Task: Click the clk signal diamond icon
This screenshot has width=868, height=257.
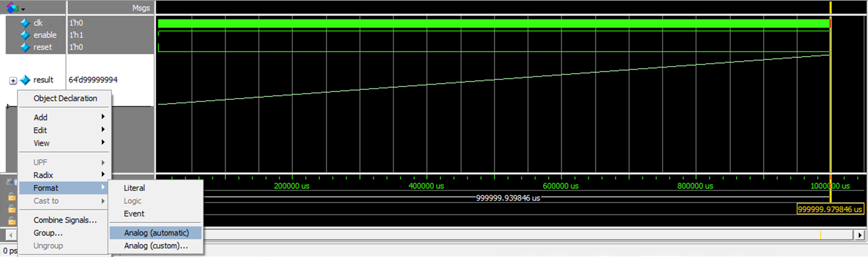Action: click(26, 23)
